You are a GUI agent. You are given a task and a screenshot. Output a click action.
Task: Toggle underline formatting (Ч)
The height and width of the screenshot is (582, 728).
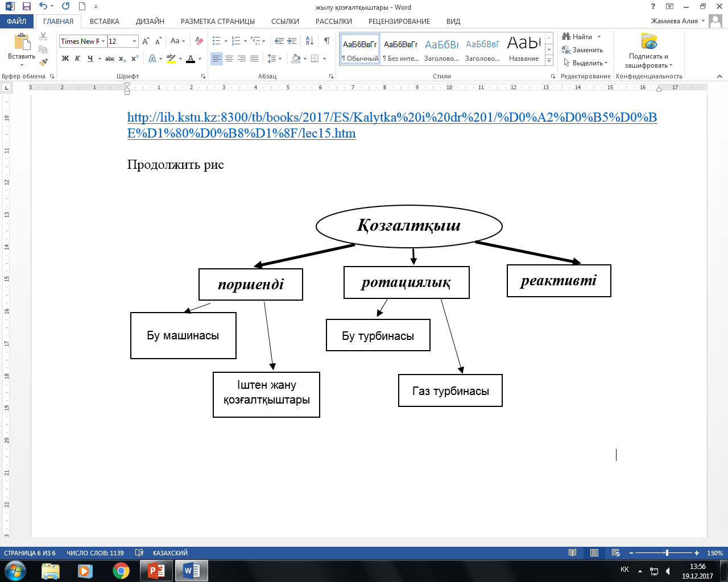point(90,59)
